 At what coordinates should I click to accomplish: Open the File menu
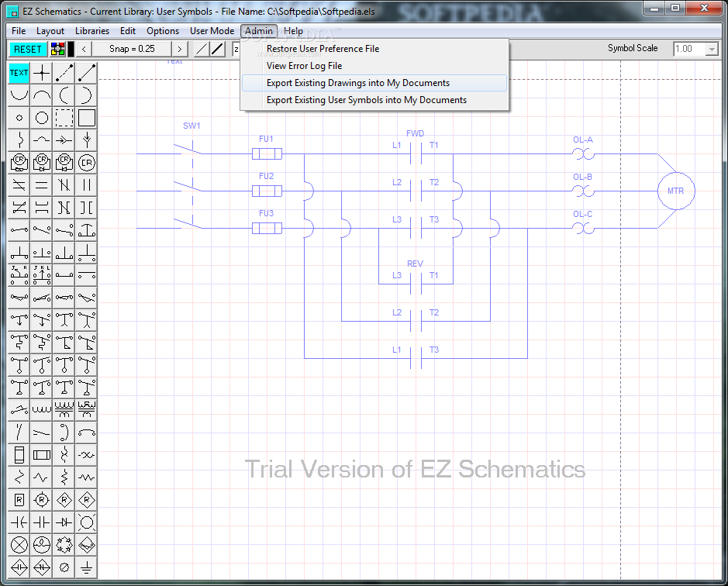19,31
